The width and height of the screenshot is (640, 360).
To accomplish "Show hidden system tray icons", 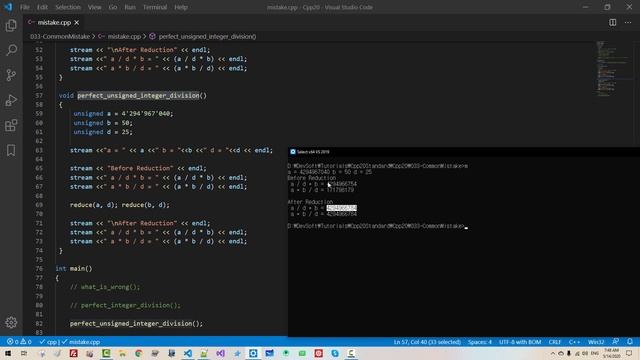I will click(x=553, y=353).
